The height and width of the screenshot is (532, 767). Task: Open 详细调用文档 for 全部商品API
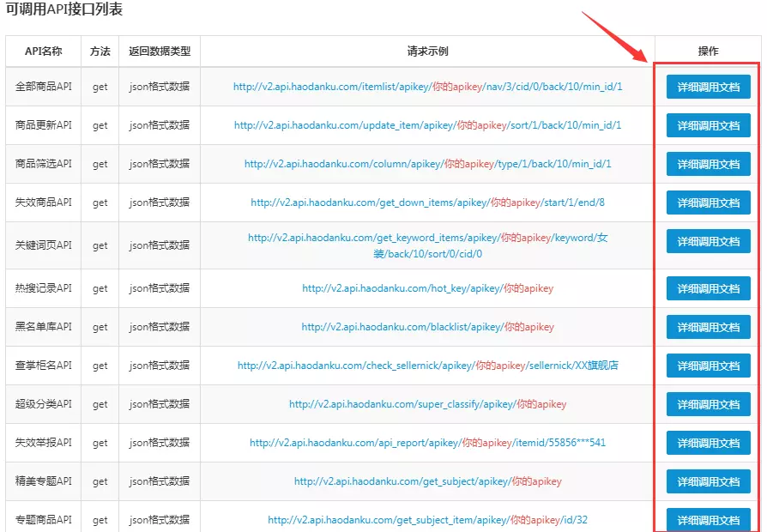(708, 88)
